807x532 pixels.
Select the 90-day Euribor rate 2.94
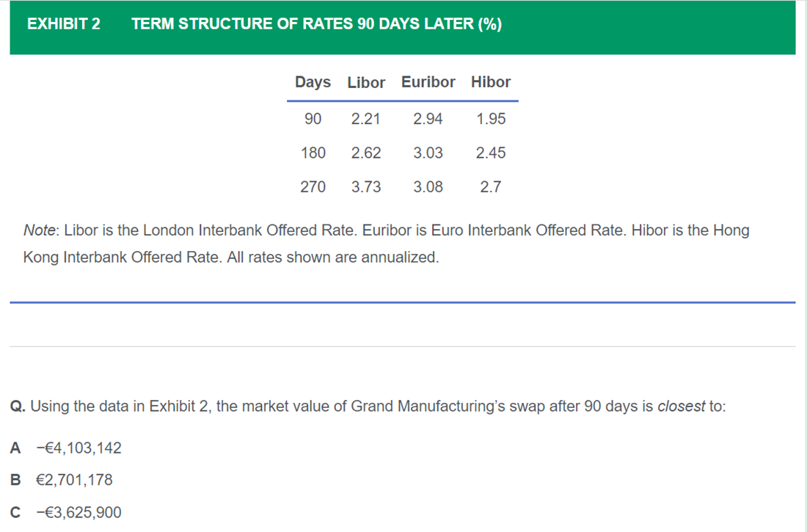[428, 119]
